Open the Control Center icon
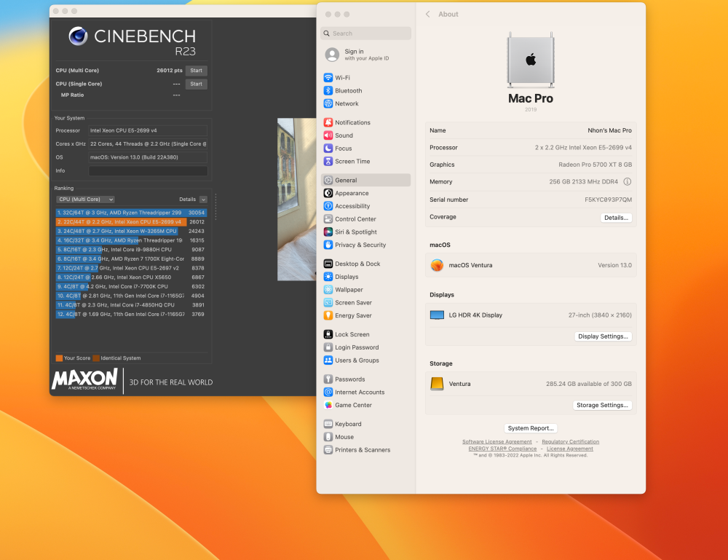The image size is (728, 560). (328, 219)
